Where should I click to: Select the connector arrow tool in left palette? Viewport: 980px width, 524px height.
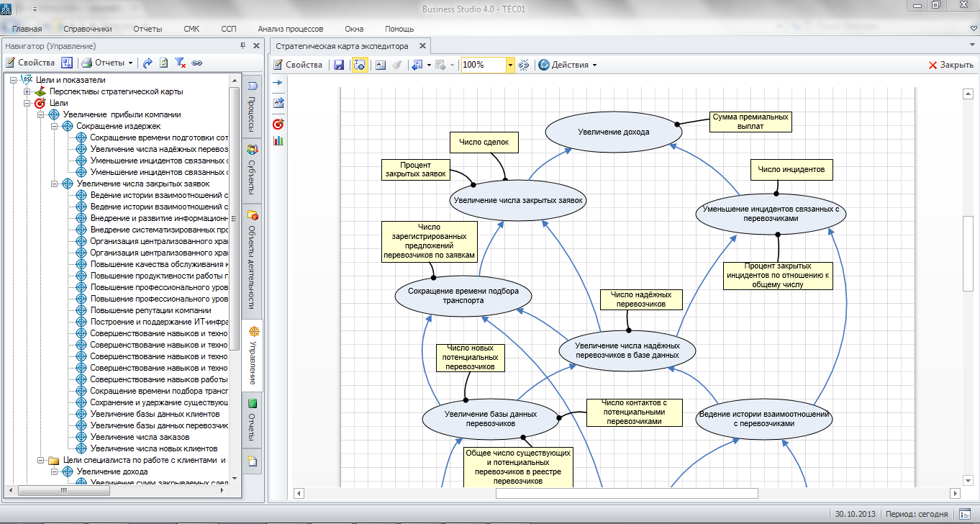pos(278,83)
